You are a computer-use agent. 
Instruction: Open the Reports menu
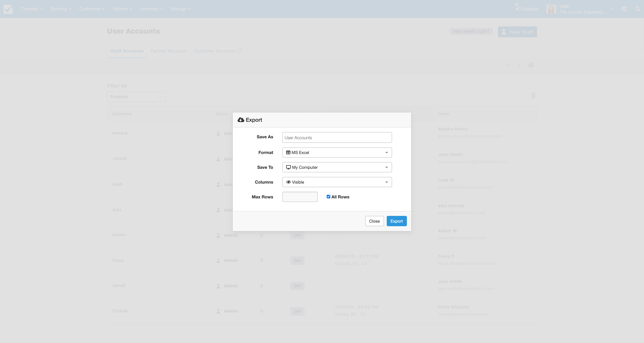click(122, 9)
